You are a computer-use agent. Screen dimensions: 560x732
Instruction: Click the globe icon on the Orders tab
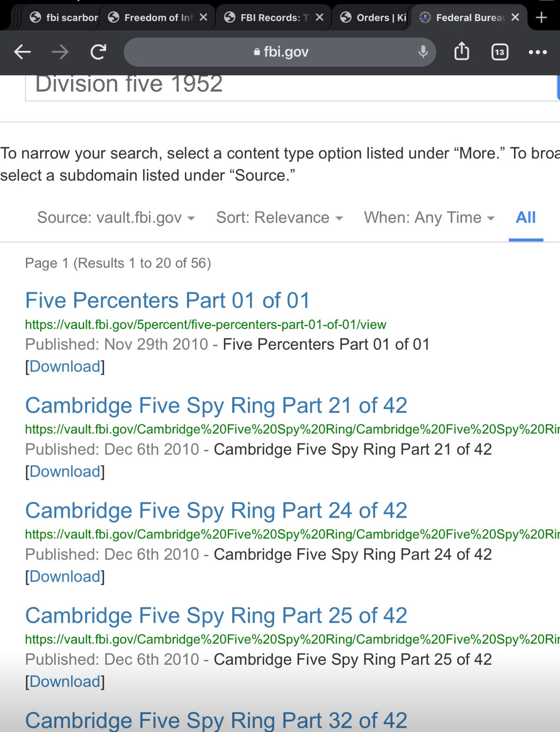(x=346, y=17)
